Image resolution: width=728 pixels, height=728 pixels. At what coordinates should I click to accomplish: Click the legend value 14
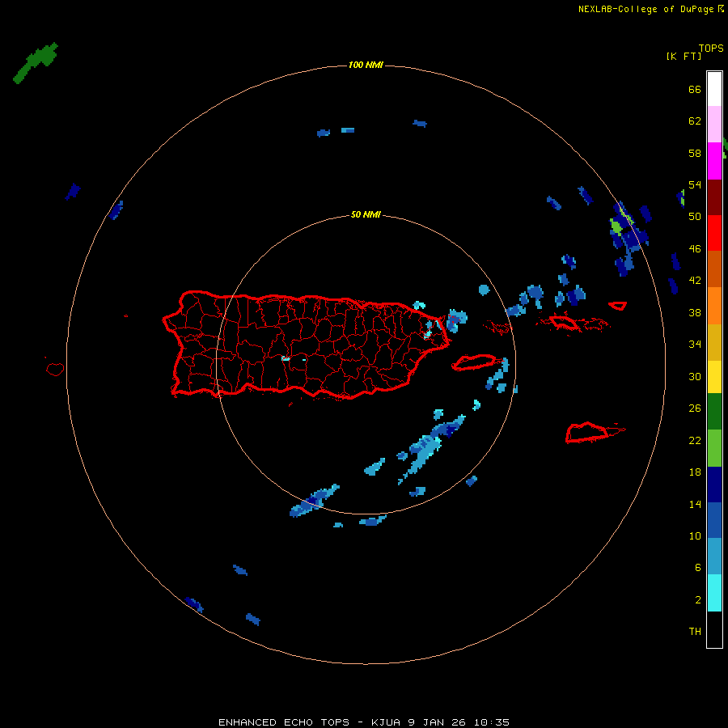pyautogui.click(x=695, y=504)
